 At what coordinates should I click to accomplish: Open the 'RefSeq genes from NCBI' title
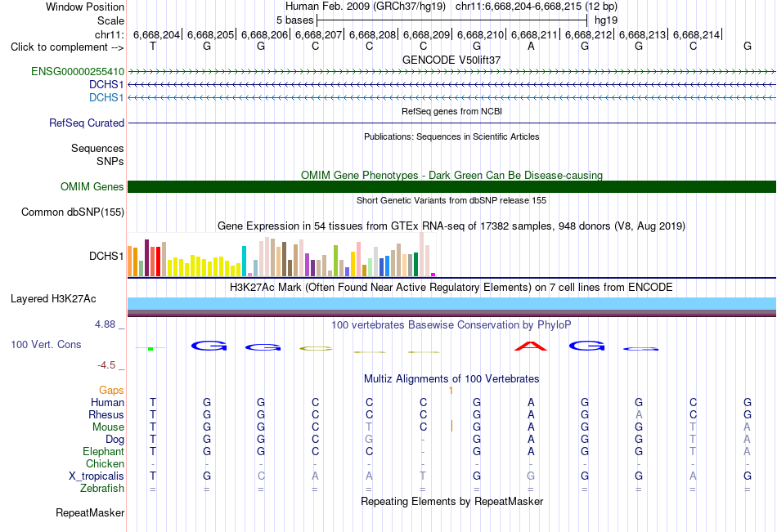(x=451, y=111)
